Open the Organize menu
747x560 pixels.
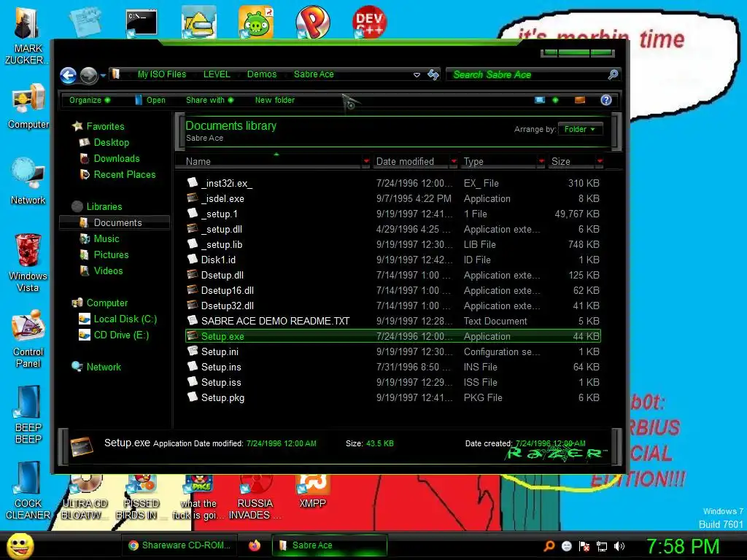[90, 100]
